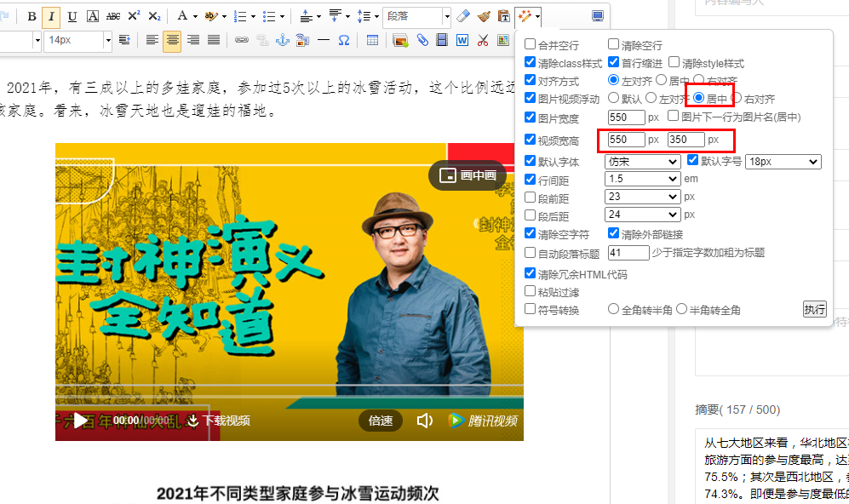The height and width of the screenshot is (504, 849).
Task: Insert an anchor
Action: (283, 40)
